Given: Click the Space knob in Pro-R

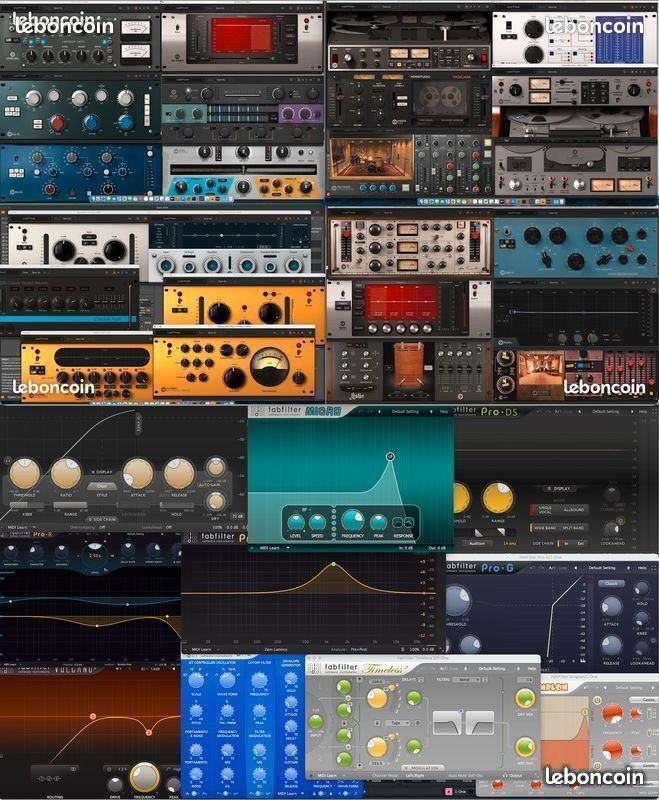Looking at the screenshot, I should click(x=95, y=557).
